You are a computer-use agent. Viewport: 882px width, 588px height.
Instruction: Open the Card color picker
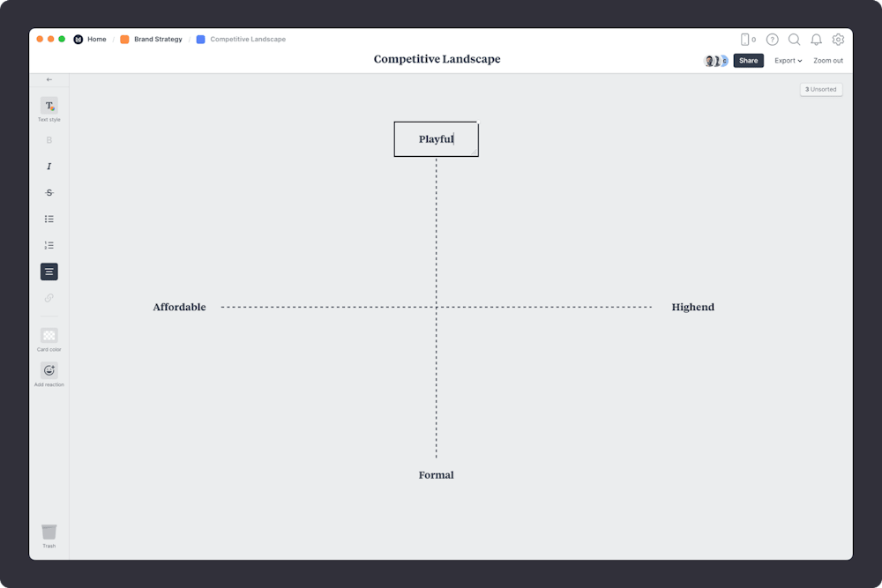49,336
